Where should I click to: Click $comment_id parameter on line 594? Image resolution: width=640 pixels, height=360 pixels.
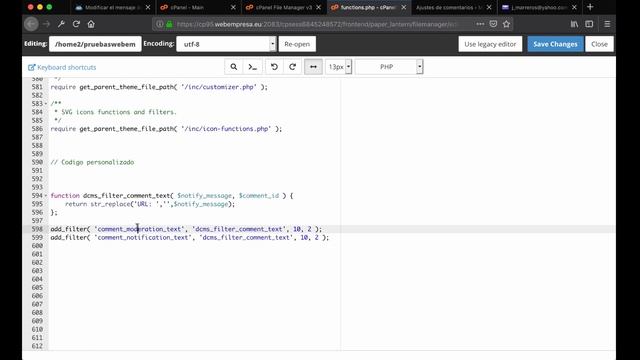(x=259, y=196)
